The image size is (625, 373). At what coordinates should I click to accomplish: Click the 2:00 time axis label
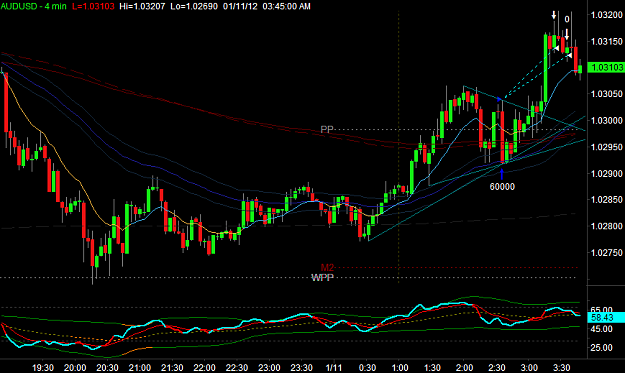point(464,367)
